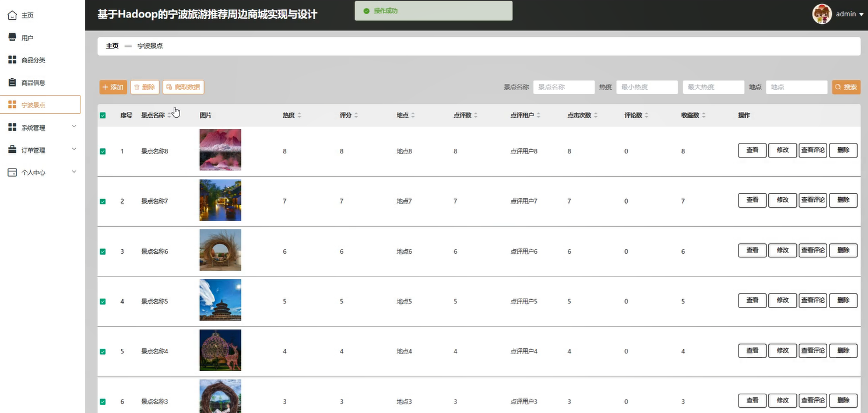Viewport: 868px width, 413px height.
Task: Click the 商品分类 grid icon
Action: [x=12, y=60]
